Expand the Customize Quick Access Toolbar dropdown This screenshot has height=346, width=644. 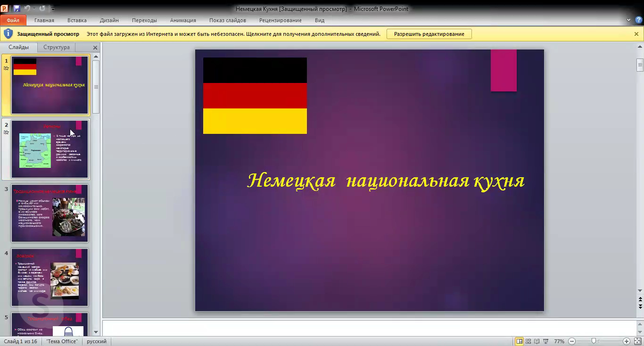click(x=53, y=9)
